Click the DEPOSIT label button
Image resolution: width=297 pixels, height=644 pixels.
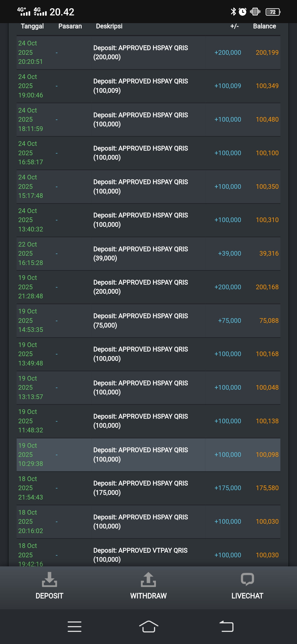click(x=50, y=596)
